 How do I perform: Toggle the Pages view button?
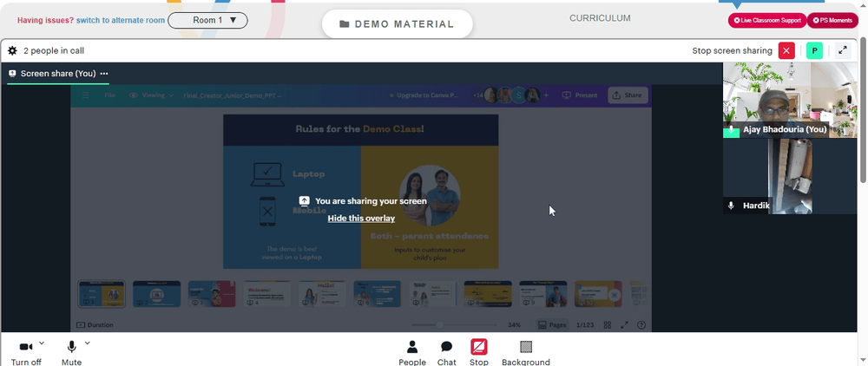click(552, 325)
